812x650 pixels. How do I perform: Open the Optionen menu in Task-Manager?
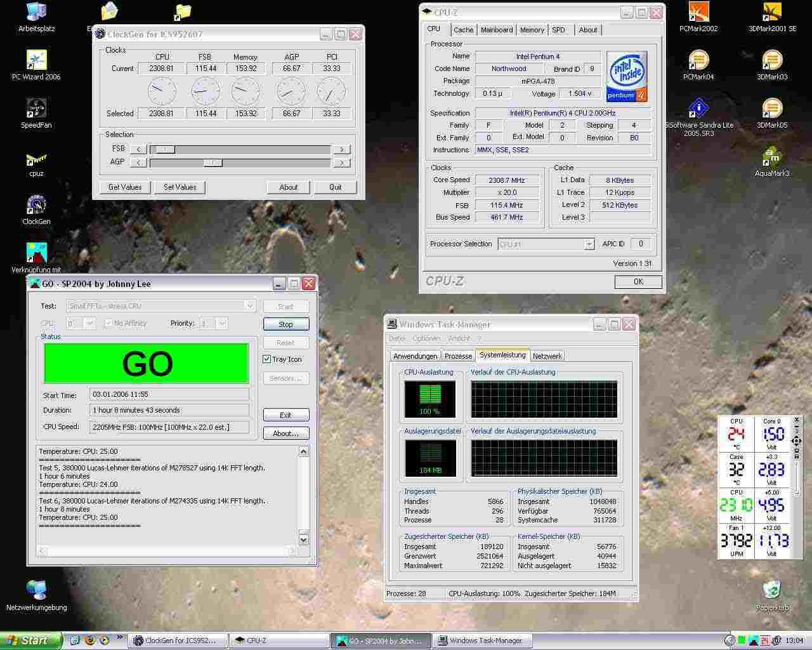coord(426,338)
